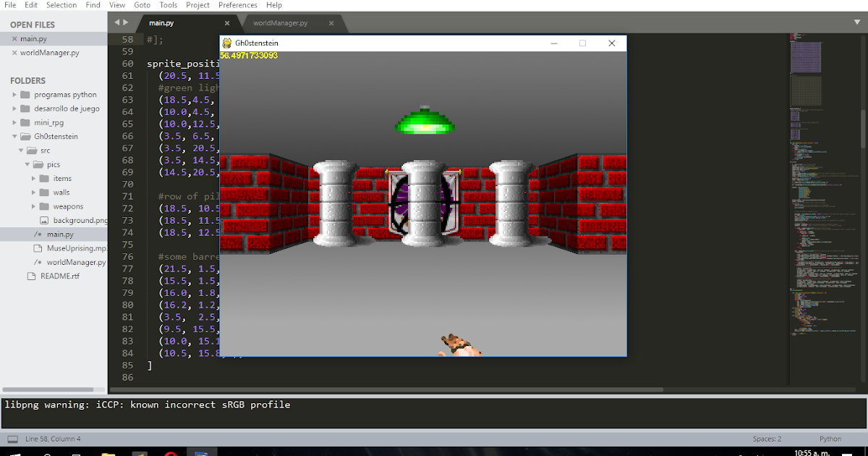
Task: Open the tab overflow dropdown at top right
Action: pos(856,22)
